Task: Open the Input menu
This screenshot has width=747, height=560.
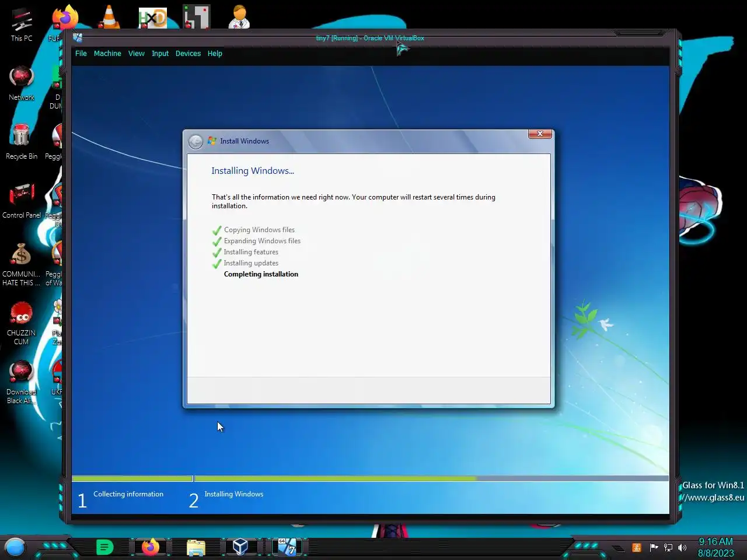Action: click(x=160, y=54)
